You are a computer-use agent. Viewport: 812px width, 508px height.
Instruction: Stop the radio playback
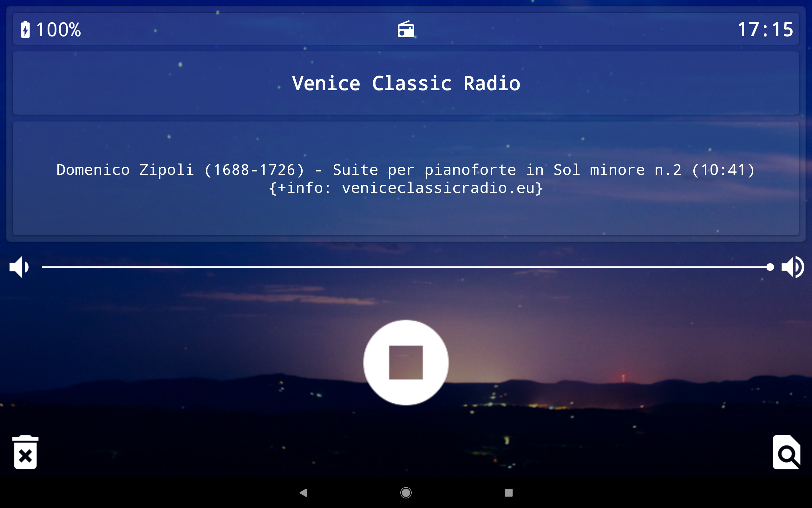(406, 362)
